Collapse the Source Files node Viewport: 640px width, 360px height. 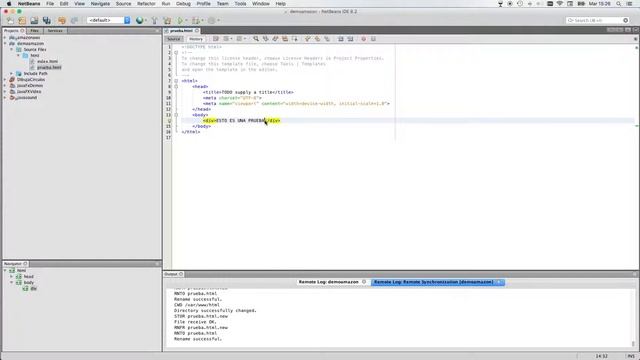[x=12, y=49]
